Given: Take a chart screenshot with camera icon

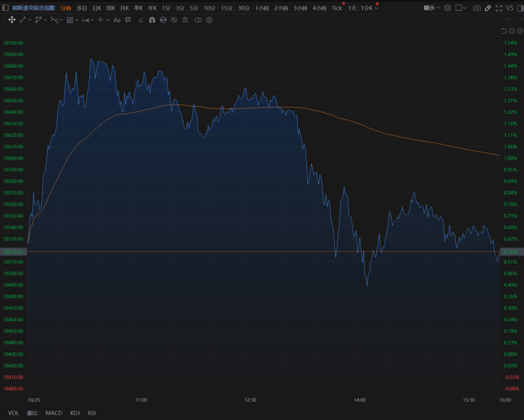Looking at the screenshot, I should point(477,8).
